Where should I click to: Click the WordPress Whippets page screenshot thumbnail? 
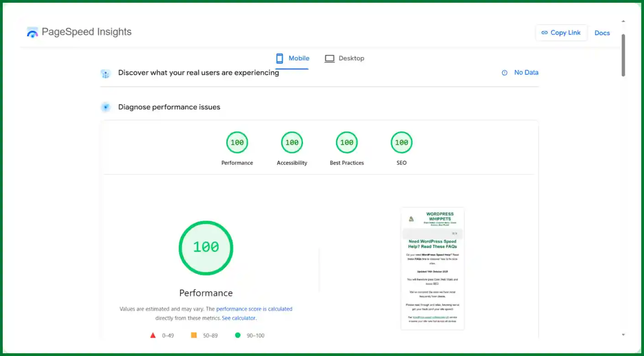tap(432, 268)
